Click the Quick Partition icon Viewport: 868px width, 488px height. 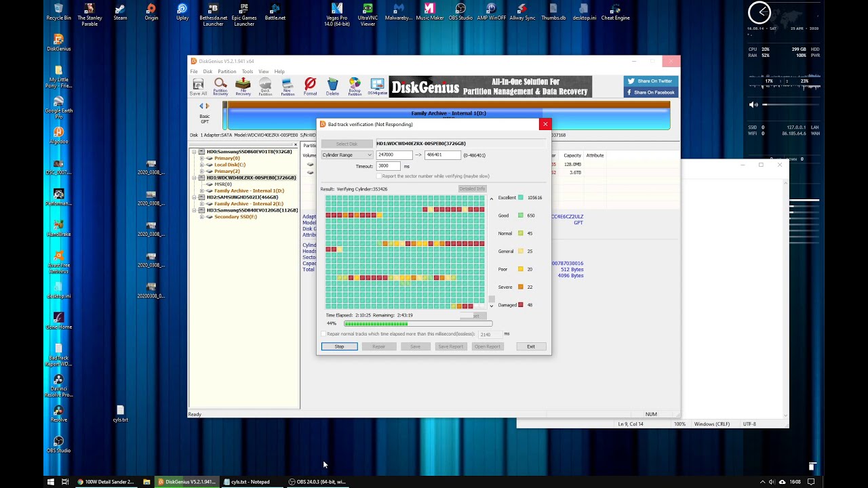tap(265, 87)
